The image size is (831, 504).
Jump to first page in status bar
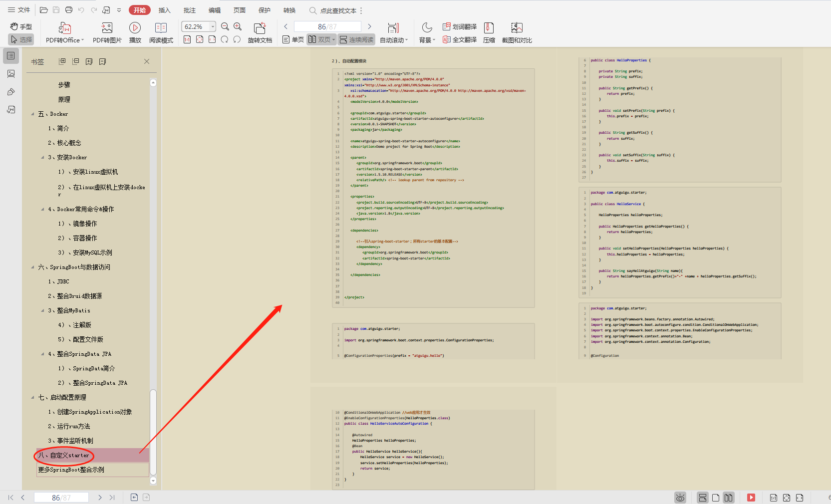tap(11, 498)
